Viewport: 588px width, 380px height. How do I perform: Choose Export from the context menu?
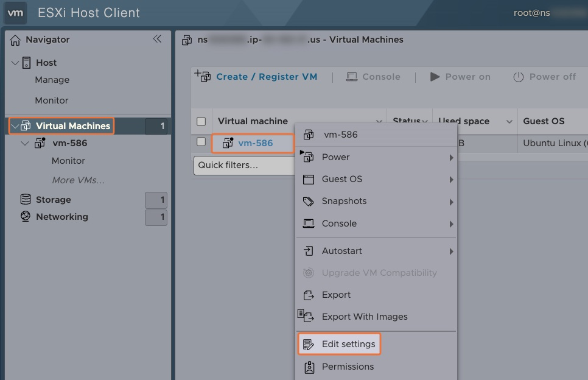click(377, 295)
